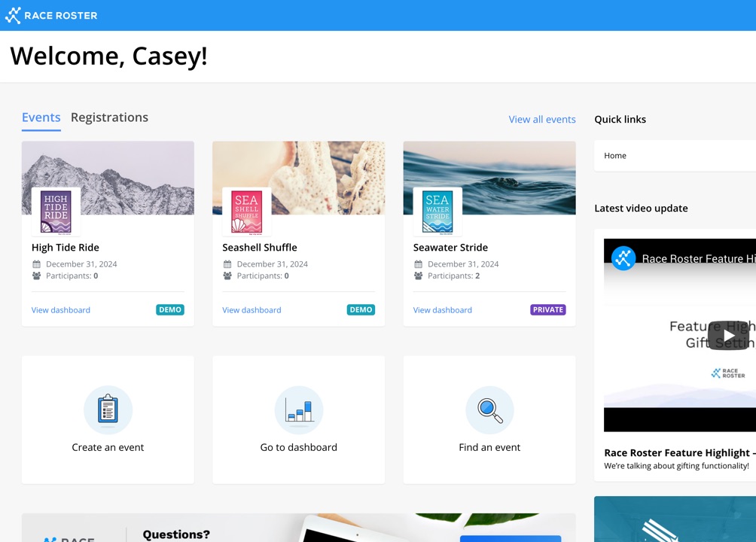The image size is (756, 542).
Task: Click the Race Roster logo in header
Action: 51,15
